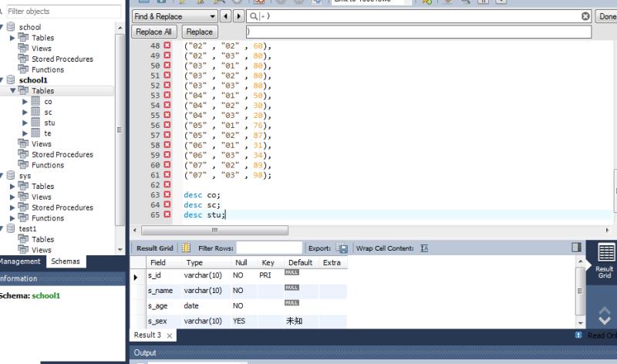Focus the Filter objects search box
The image size is (617, 364).
tap(63, 11)
